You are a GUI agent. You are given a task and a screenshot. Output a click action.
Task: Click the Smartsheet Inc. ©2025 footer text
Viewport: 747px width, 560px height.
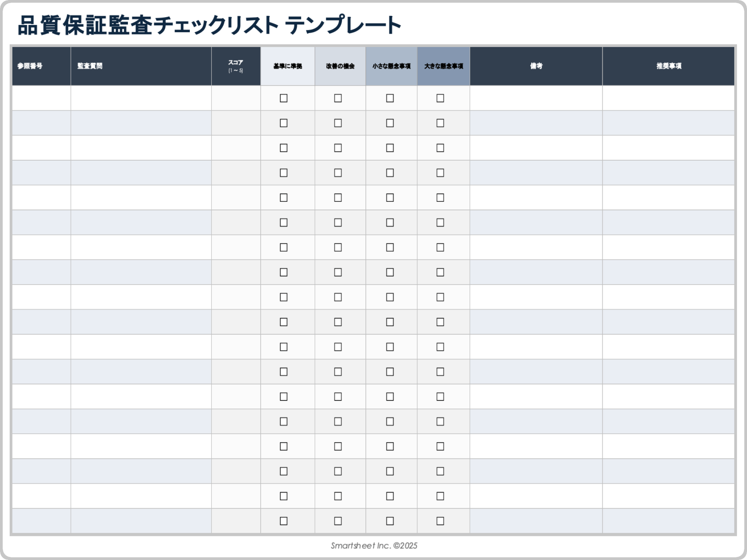[x=374, y=546]
